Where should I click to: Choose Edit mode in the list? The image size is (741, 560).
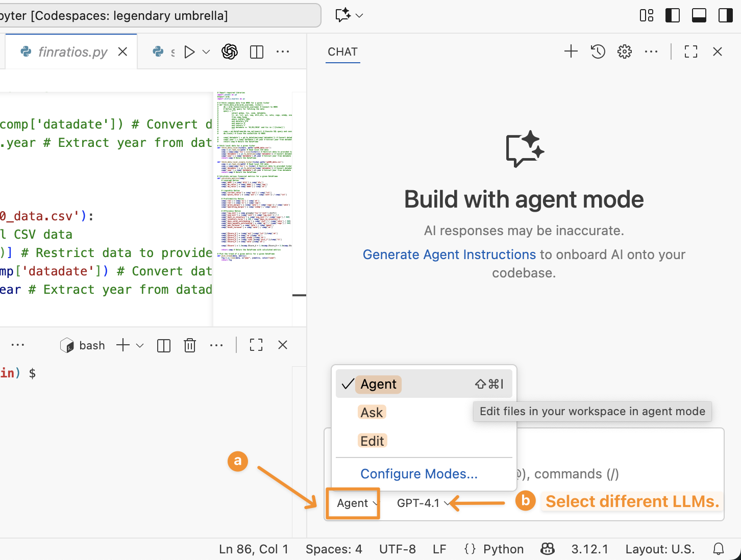(372, 441)
